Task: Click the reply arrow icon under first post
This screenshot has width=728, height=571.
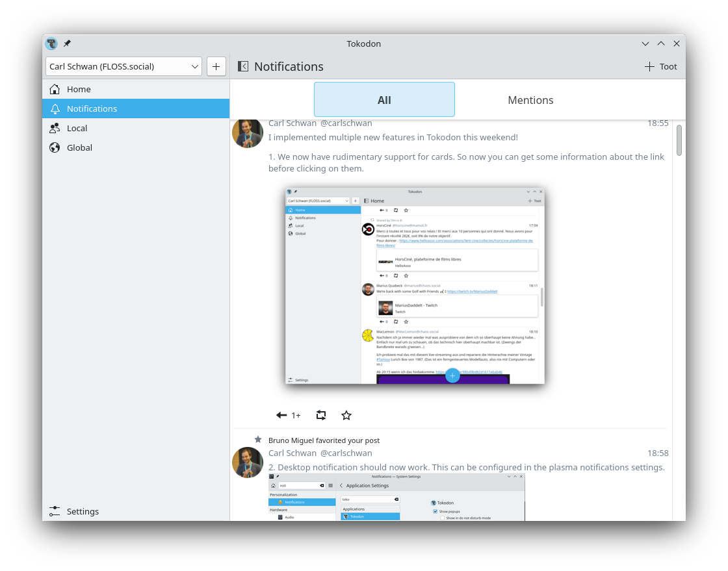Action: coord(281,415)
